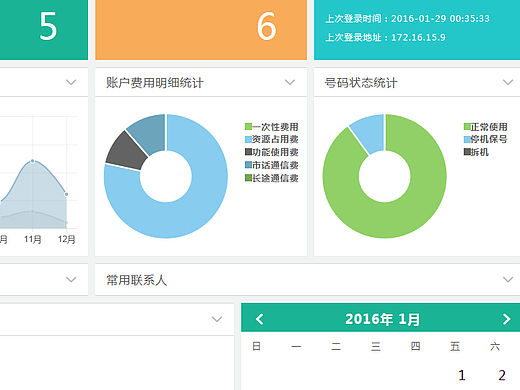Screen dimensions: 520x390
Task: Click the 三 weekday header
Action: (376, 346)
